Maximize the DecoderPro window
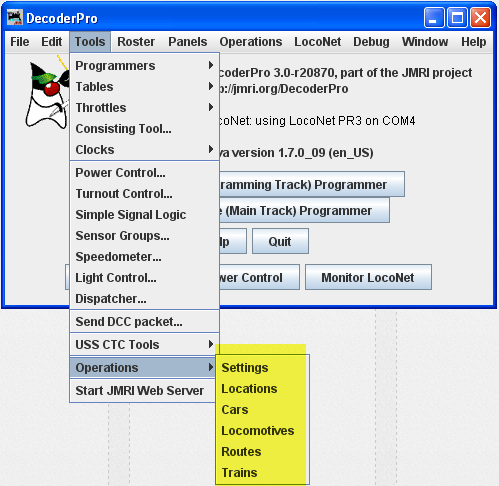 (x=457, y=17)
